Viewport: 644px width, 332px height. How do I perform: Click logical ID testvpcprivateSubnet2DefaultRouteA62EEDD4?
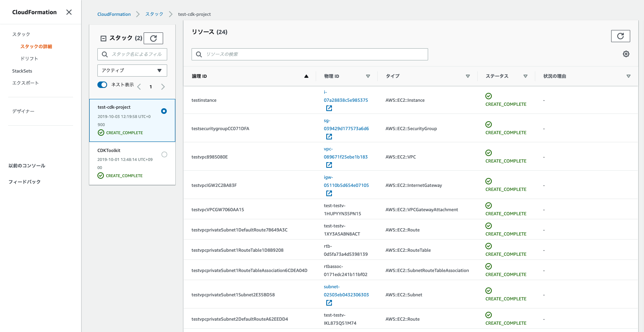[x=240, y=319]
